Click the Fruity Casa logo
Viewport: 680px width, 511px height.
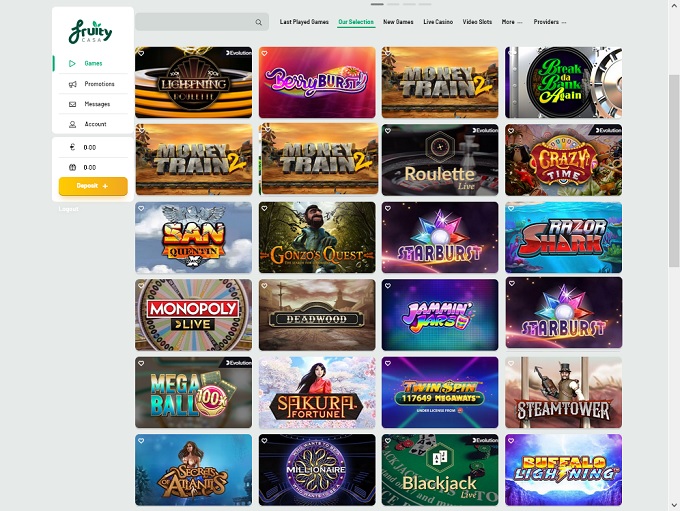[x=90, y=31]
